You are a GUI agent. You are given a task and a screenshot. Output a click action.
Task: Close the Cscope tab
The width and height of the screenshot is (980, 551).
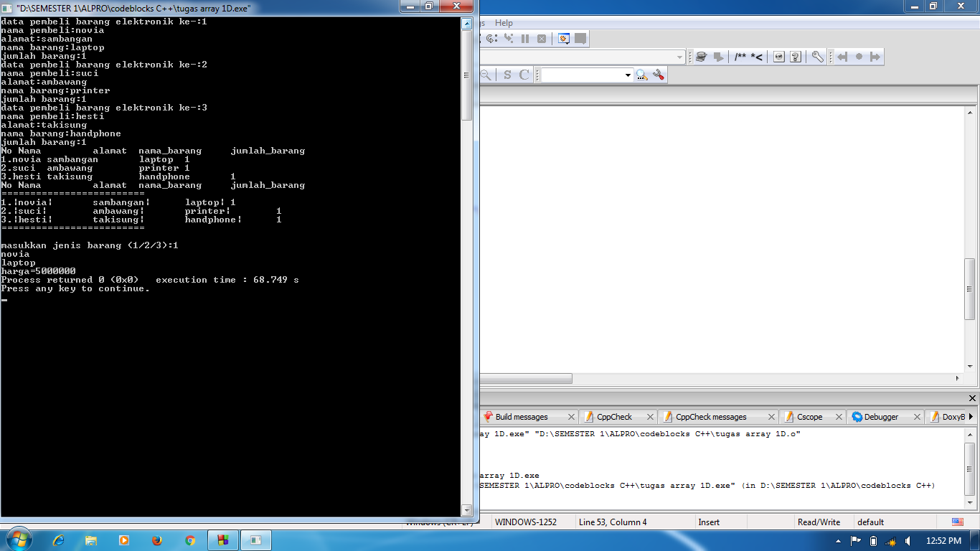(x=839, y=417)
